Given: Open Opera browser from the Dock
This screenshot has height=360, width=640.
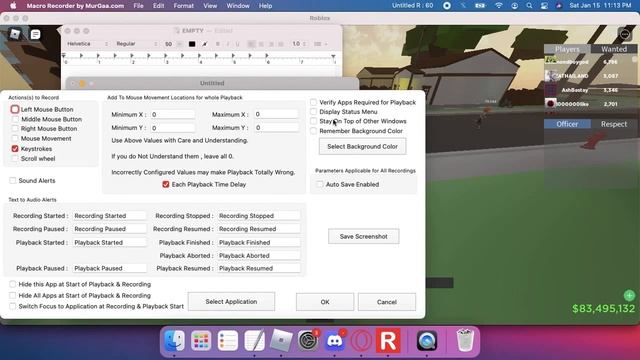Looking at the screenshot, I should click(361, 340).
